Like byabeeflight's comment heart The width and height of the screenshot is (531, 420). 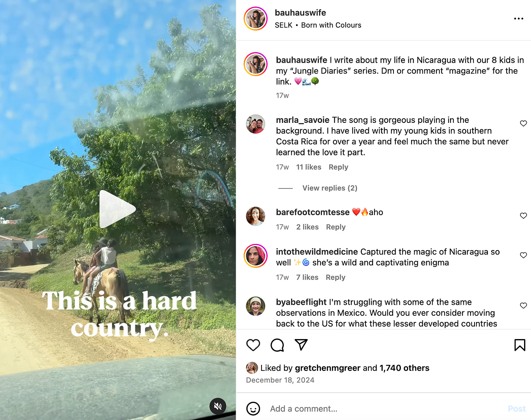pos(523,306)
